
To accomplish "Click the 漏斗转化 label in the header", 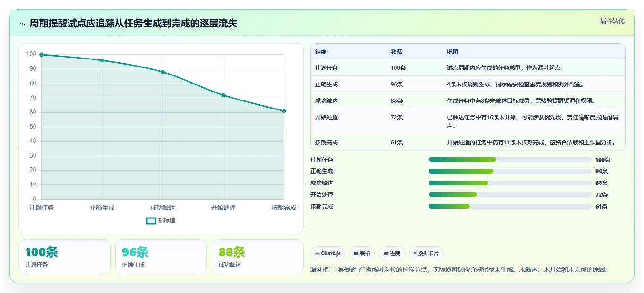I will click(612, 21).
